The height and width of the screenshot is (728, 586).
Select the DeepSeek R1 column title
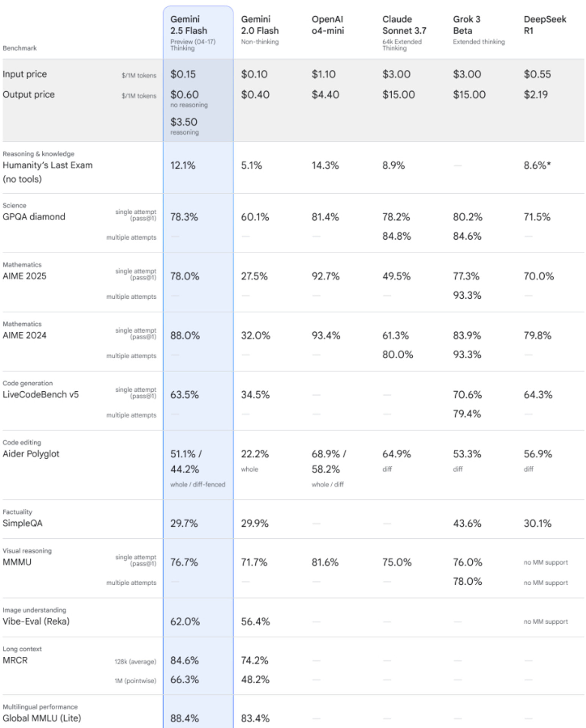coord(545,25)
